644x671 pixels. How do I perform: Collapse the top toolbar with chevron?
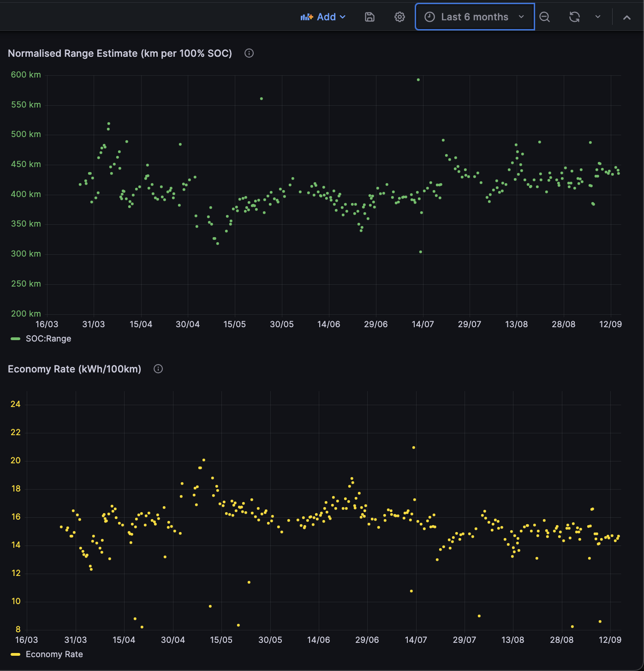click(627, 18)
